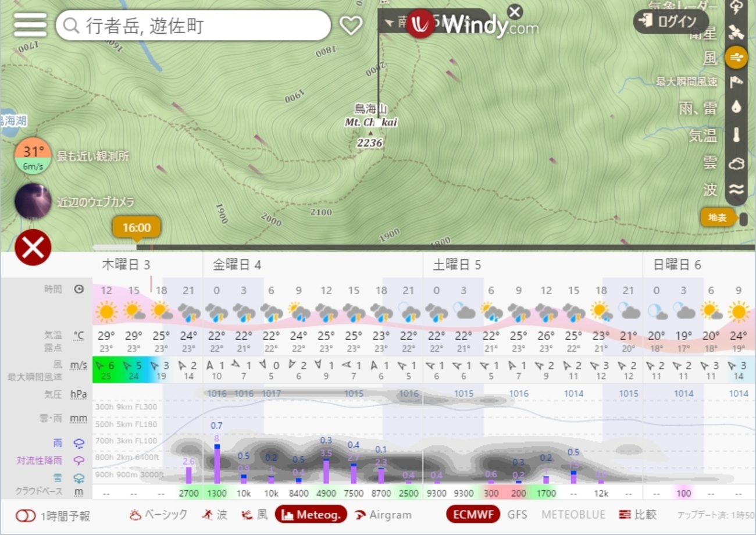Select the 気温 thermometer layer icon

point(736,135)
